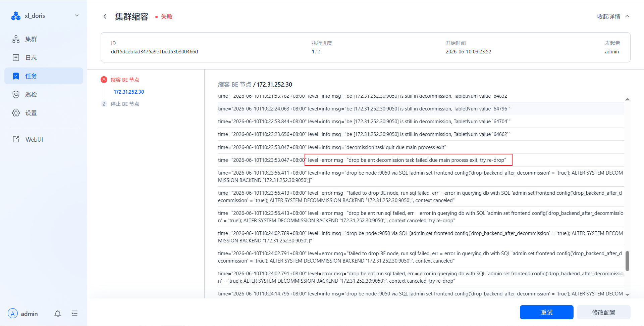Click the step 2 number badge
Image resolution: width=644 pixels, height=326 pixels.
pyautogui.click(x=104, y=104)
